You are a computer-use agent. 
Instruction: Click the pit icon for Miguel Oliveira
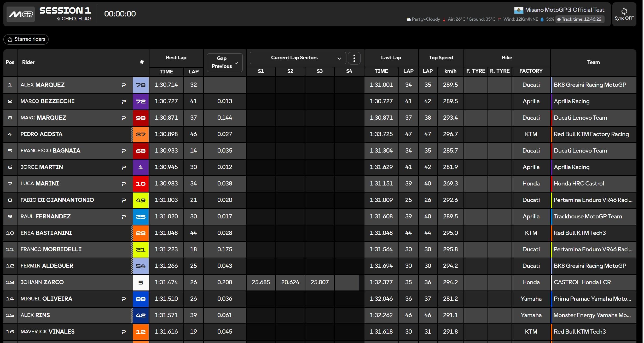[x=124, y=299]
